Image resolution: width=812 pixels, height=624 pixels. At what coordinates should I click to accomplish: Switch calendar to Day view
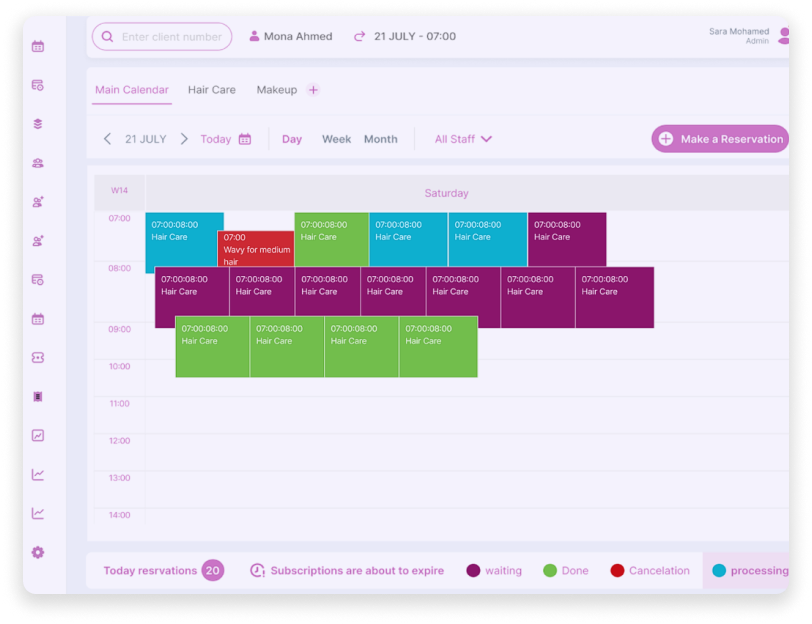click(292, 139)
